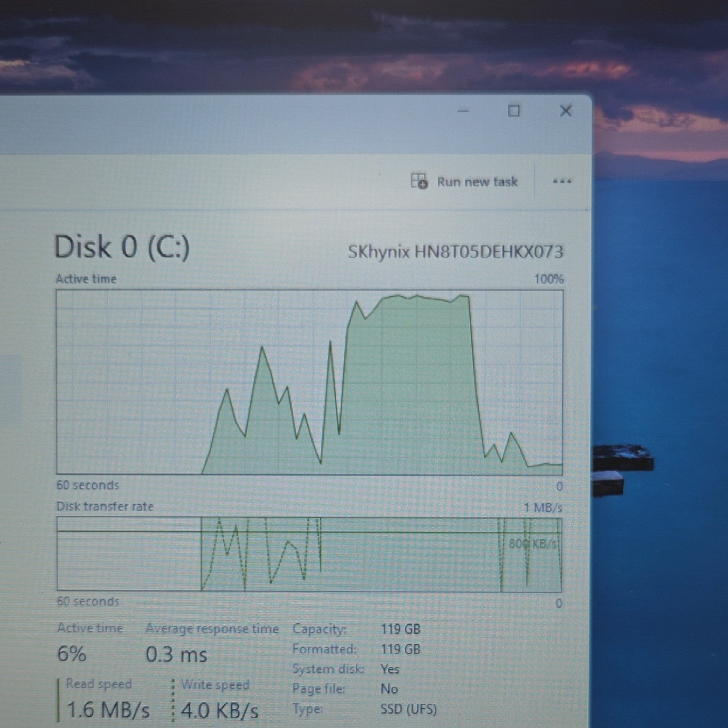Click the Formatted: label

tap(324, 649)
